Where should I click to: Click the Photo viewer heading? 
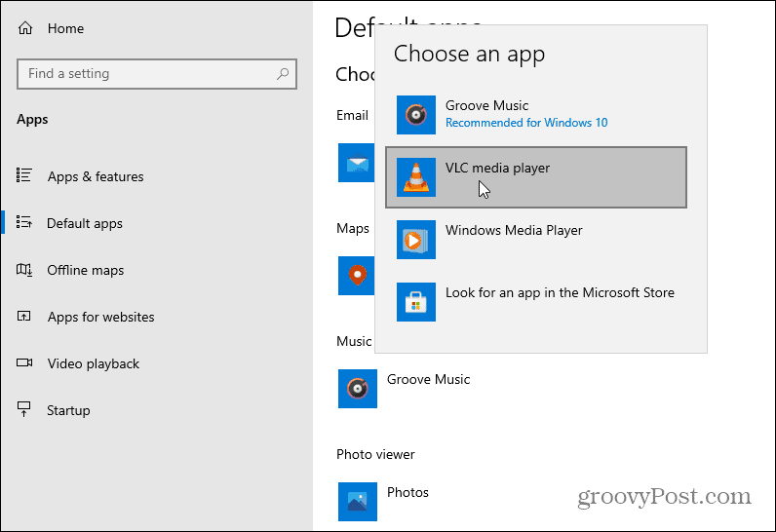pyautogui.click(x=375, y=454)
